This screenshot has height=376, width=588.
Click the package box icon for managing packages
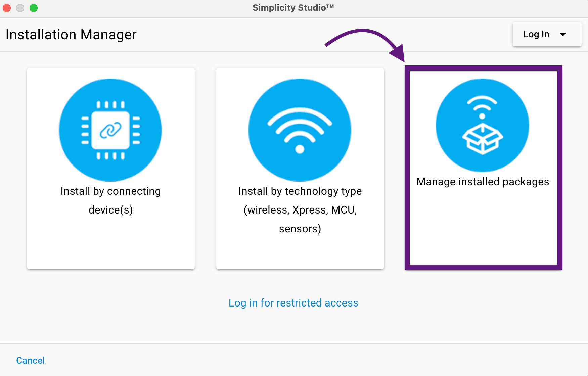[x=483, y=125]
